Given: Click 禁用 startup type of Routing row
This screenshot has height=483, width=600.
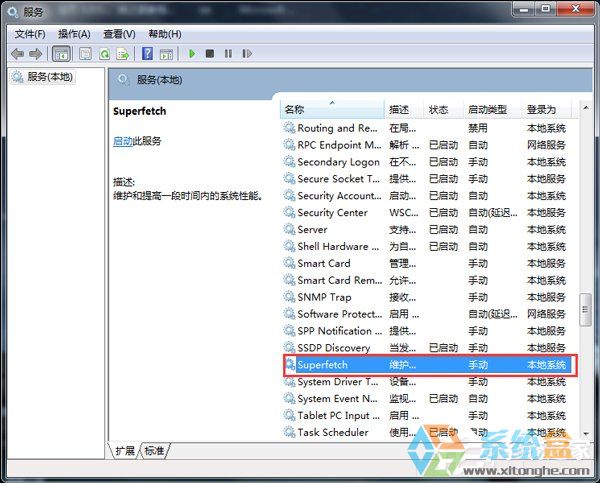Looking at the screenshot, I should [x=478, y=128].
